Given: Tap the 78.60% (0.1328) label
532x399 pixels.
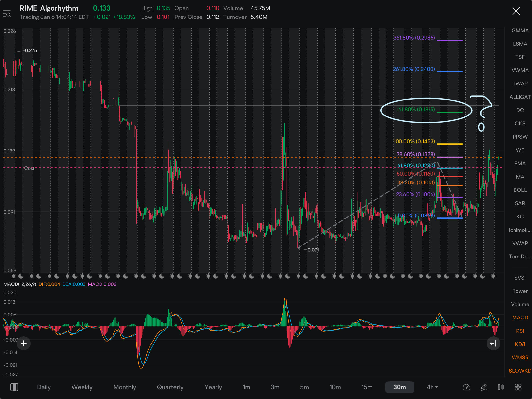Looking at the screenshot, I should [416, 154].
